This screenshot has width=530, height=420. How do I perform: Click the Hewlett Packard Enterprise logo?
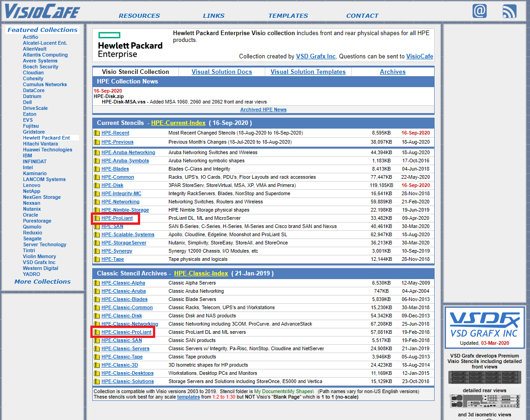[130, 45]
